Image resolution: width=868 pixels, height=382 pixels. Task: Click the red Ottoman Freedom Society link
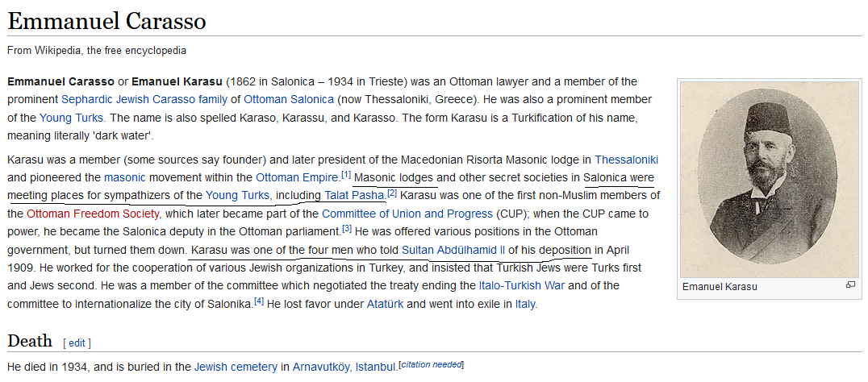[93, 214]
